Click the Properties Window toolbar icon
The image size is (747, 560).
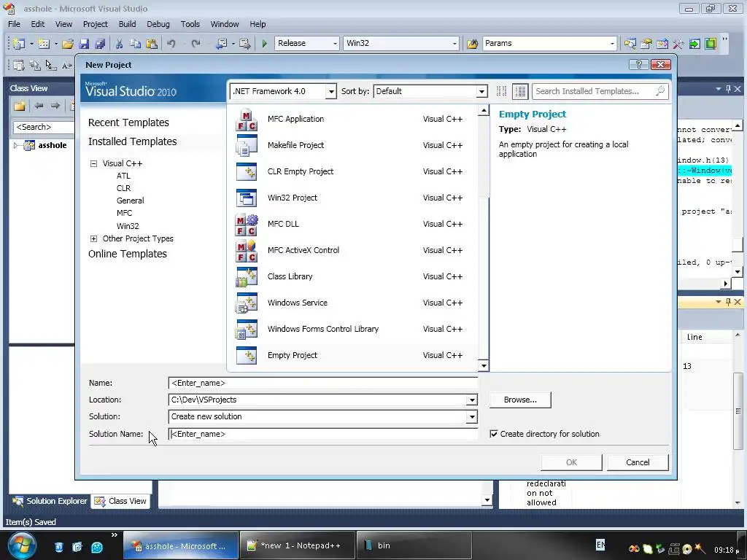(x=646, y=43)
